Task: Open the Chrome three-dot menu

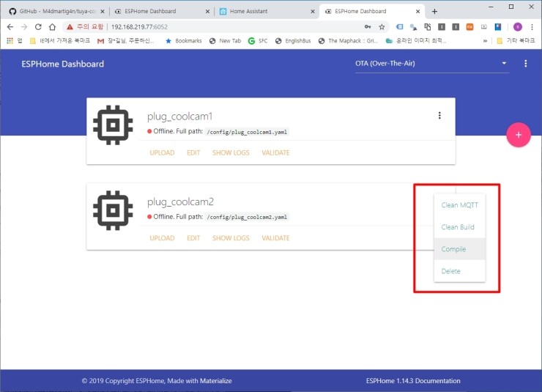Action: pos(532,26)
